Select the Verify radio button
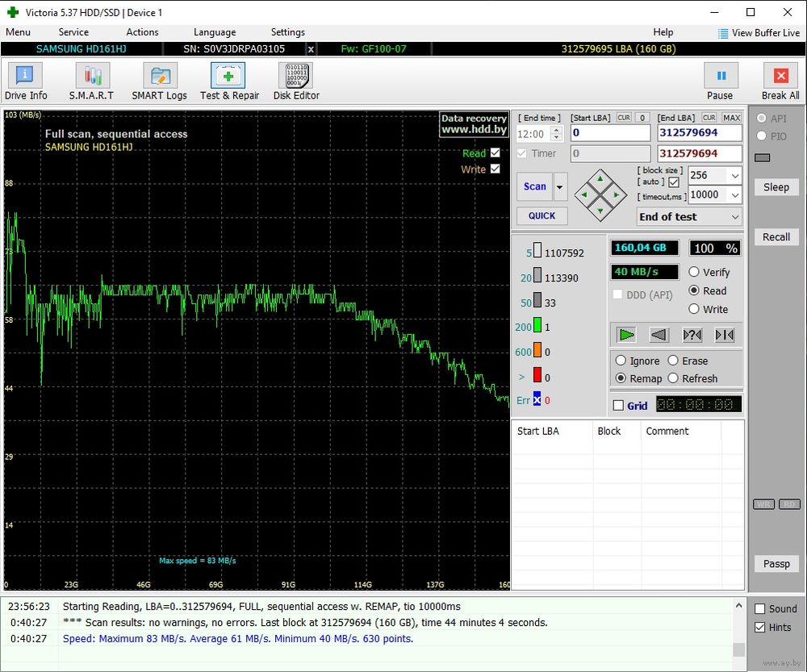This screenshot has height=672, width=807. click(x=694, y=272)
